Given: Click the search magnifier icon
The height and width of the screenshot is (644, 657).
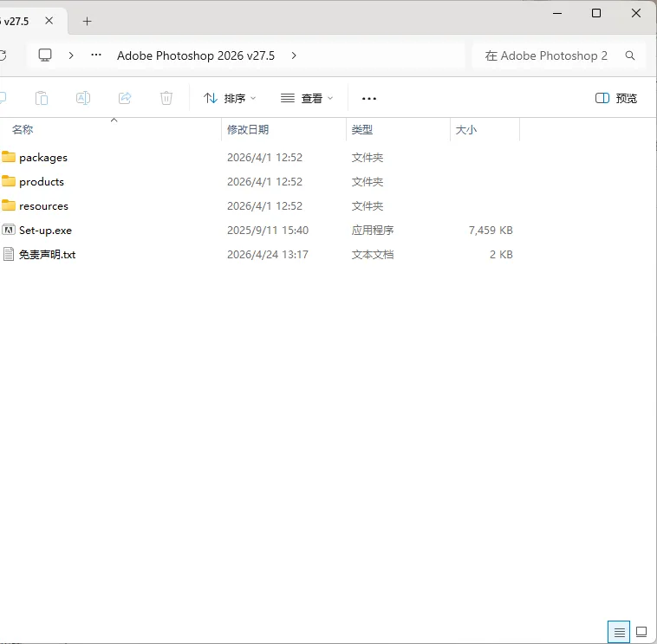Looking at the screenshot, I should [630, 55].
